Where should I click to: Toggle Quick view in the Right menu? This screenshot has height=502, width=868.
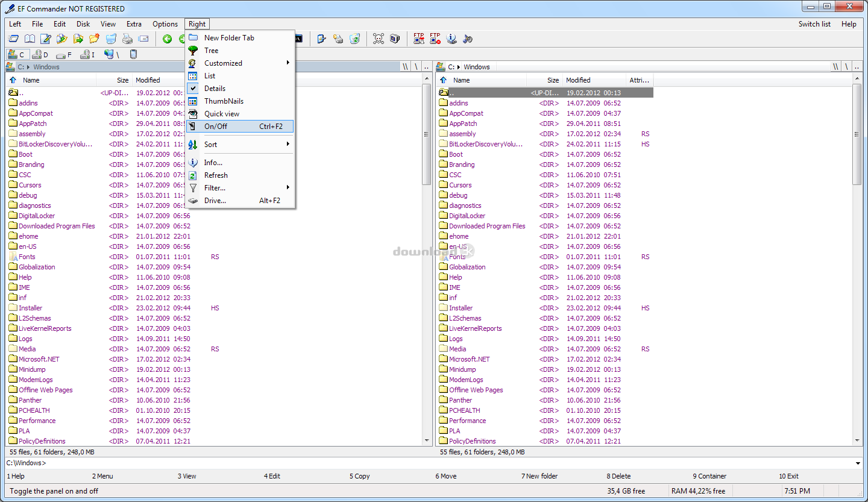pyautogui.click(x=240, y=114)
